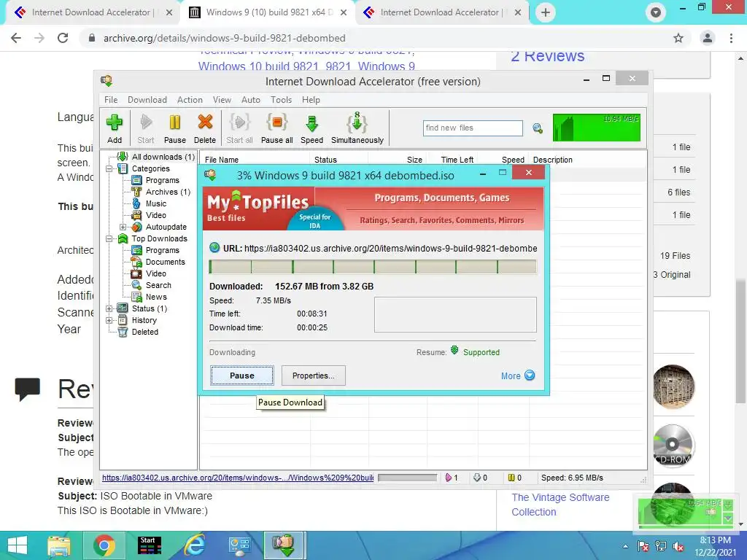This screenshot has width=747, height=560.
Task: Click the Add download toolbar icon
Action: point(115,128)
